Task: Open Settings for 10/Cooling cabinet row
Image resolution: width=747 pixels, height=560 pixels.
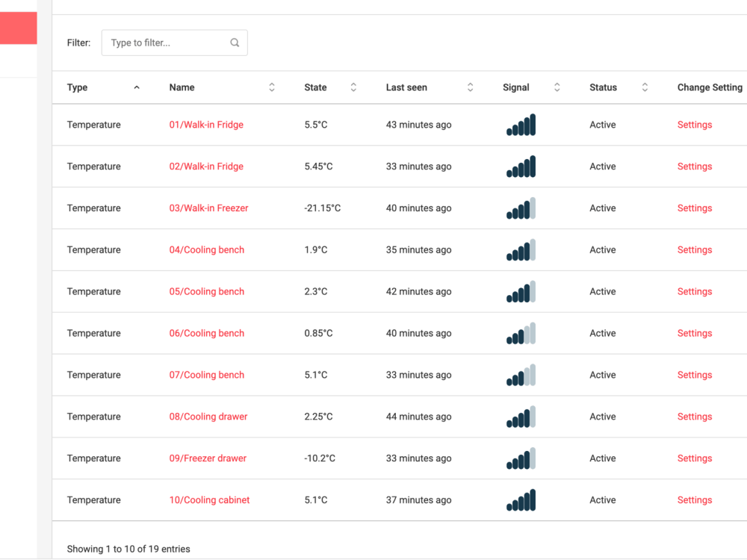Action: (695, 500)
